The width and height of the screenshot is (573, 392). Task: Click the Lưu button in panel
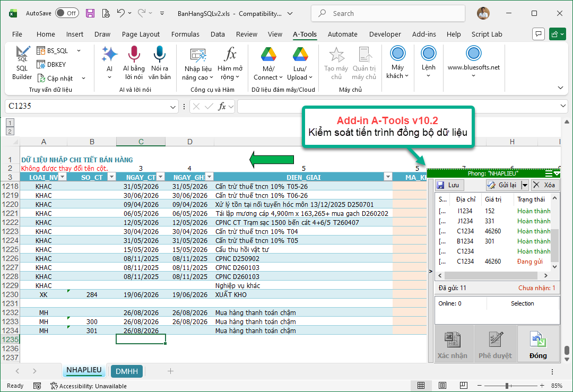point(449,185)
